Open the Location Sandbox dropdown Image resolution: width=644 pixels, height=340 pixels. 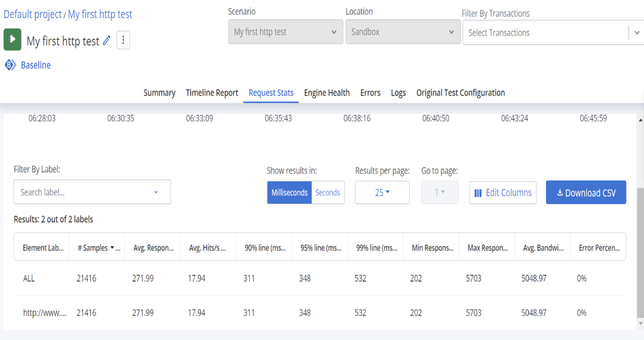[403, 32]
